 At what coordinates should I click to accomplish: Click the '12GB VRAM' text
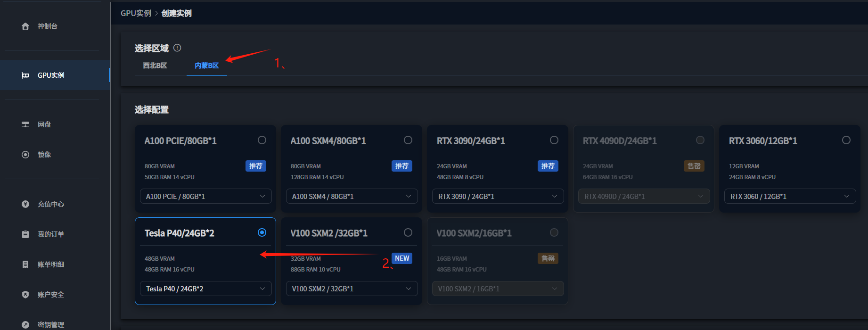(744, 166)
